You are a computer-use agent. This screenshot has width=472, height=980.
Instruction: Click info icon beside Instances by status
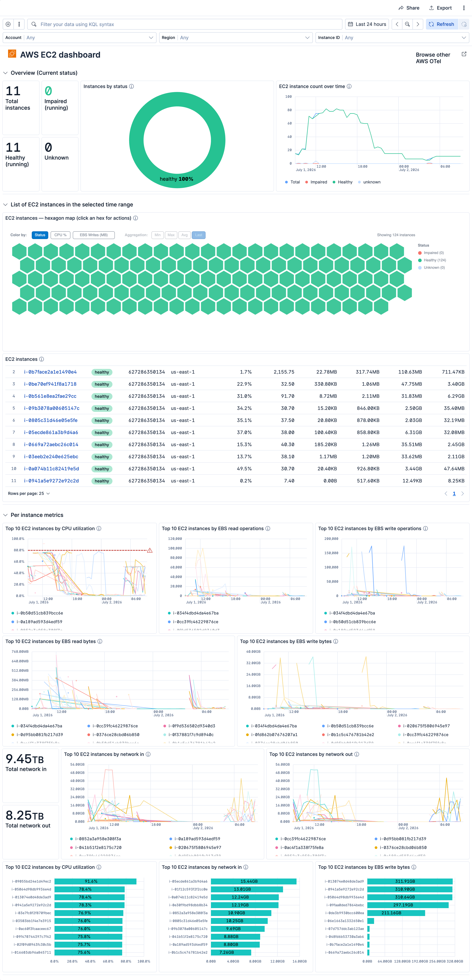point(131,86)
